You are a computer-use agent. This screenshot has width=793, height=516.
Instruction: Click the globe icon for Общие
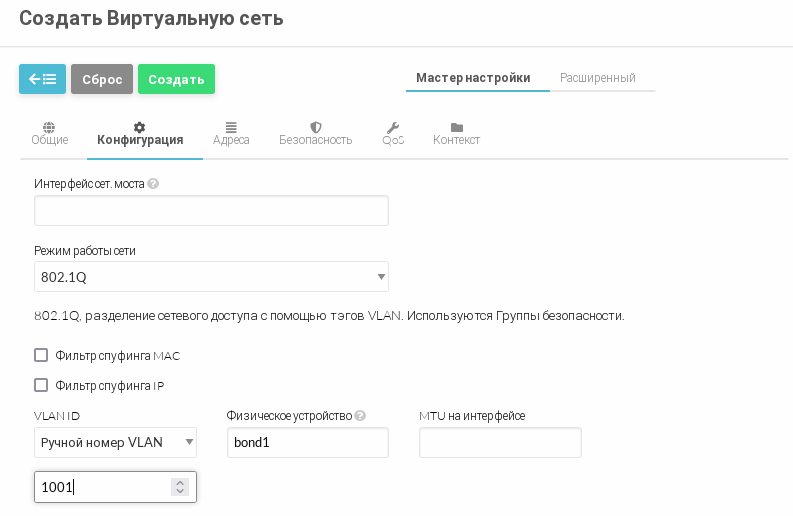click(49, 127)
